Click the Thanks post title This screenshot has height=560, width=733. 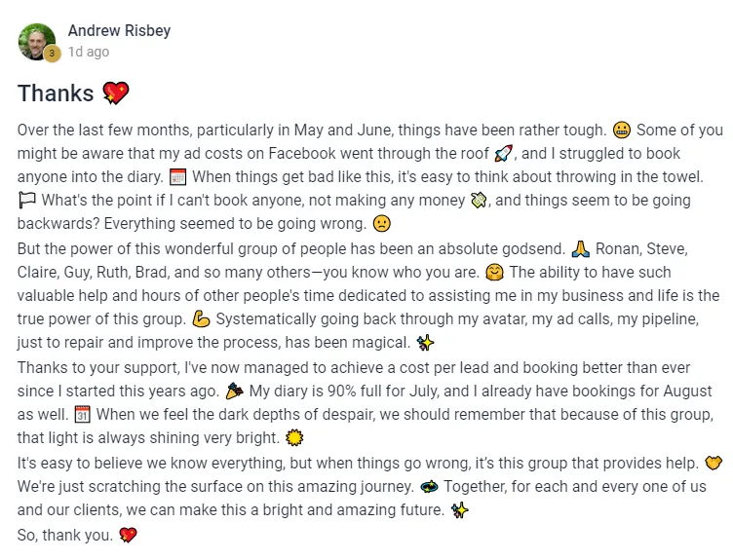click(x=56, y=93)
